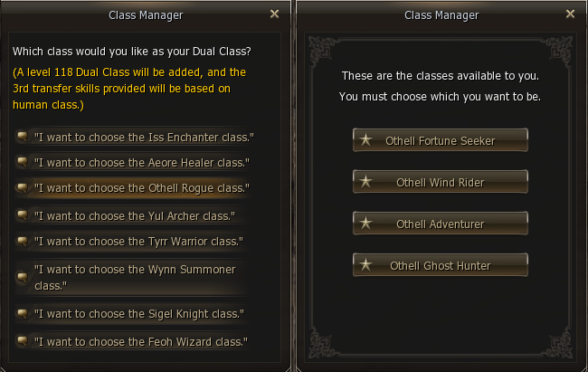Click the scroll icon beside Sigel Knight
588x372 pixels.
23,314
